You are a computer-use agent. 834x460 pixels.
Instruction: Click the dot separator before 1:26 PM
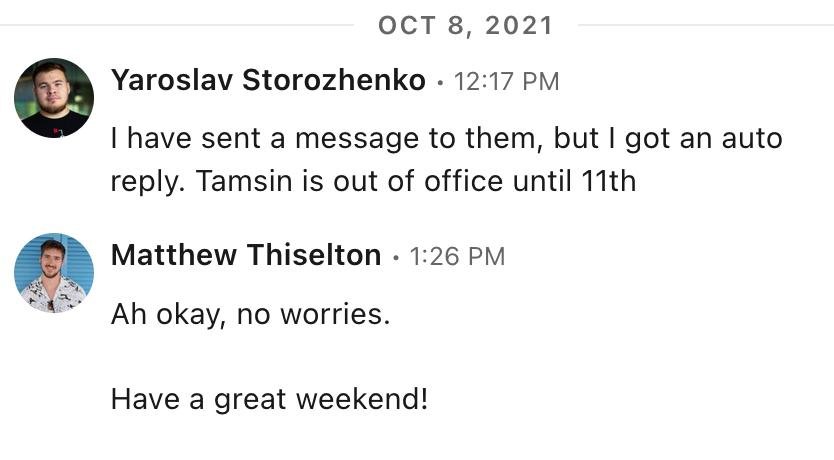click(396, 258)
